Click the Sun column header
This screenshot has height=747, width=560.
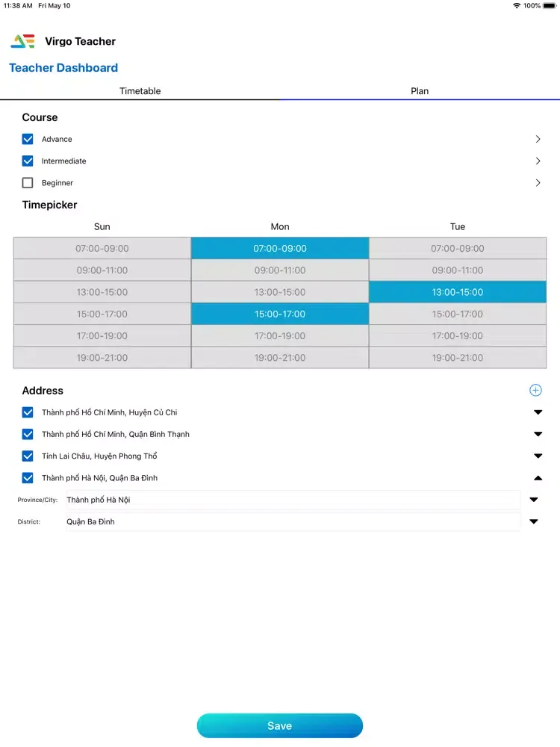pyautogui.click(x=102, y=227)
